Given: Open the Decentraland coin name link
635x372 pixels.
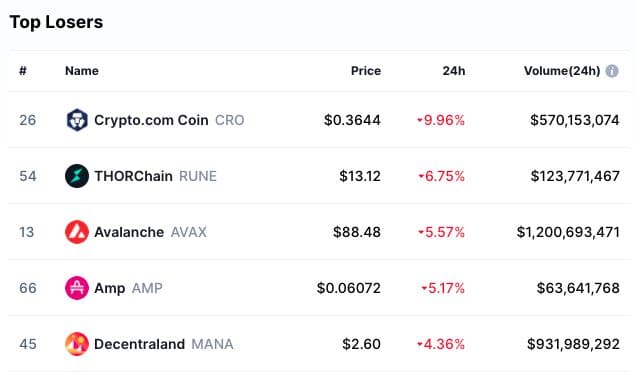Looking at the screenshot, I should click(x=139, y=344).
